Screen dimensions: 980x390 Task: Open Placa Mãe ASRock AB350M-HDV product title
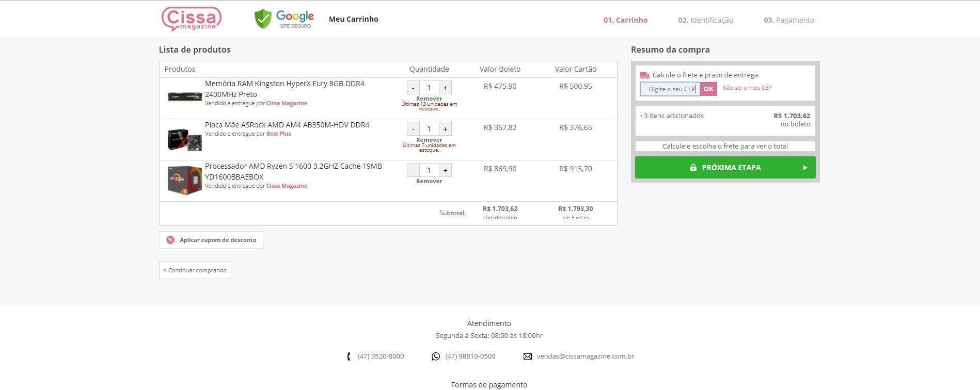pyautogui.click(x=287, y=125)
